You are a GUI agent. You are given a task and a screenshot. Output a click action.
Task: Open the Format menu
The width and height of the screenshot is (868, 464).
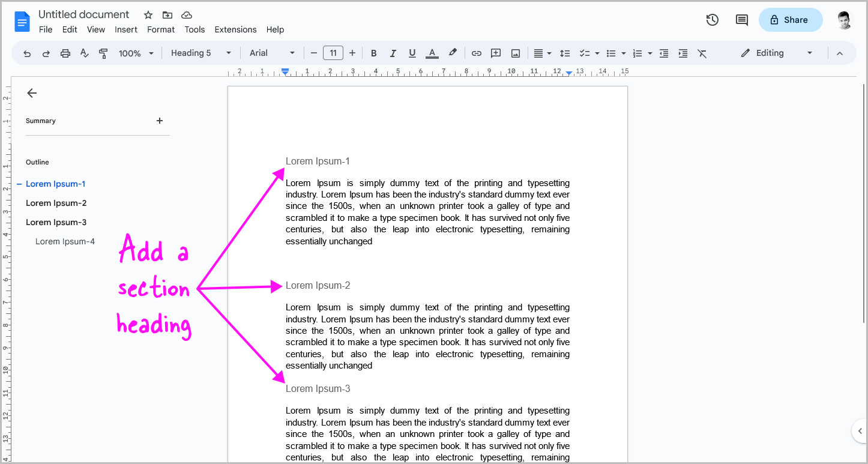tap(160, 29)
